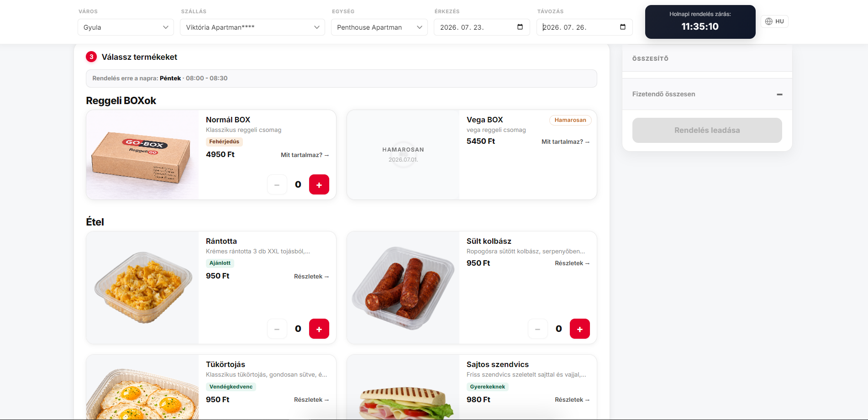
Task: Click the Vendégkedvenc tag on Tükörtojás
Action: click(x=231, y=387)
